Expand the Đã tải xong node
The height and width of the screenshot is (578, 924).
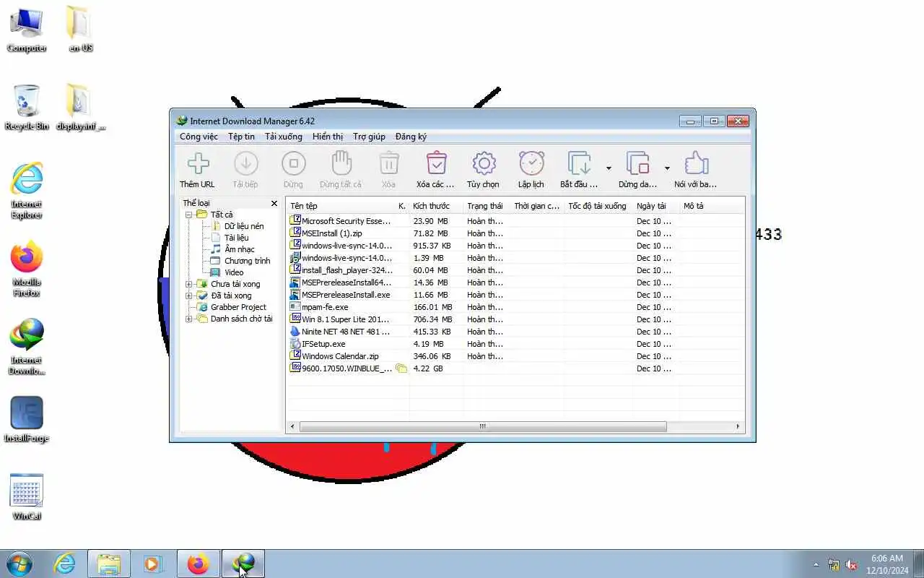188,296
